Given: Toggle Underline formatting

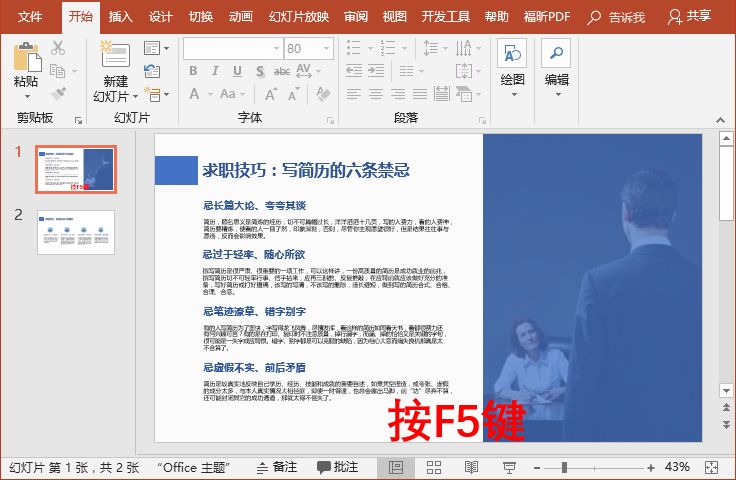Looking at the screenshot, I should (x=238, y=71).
